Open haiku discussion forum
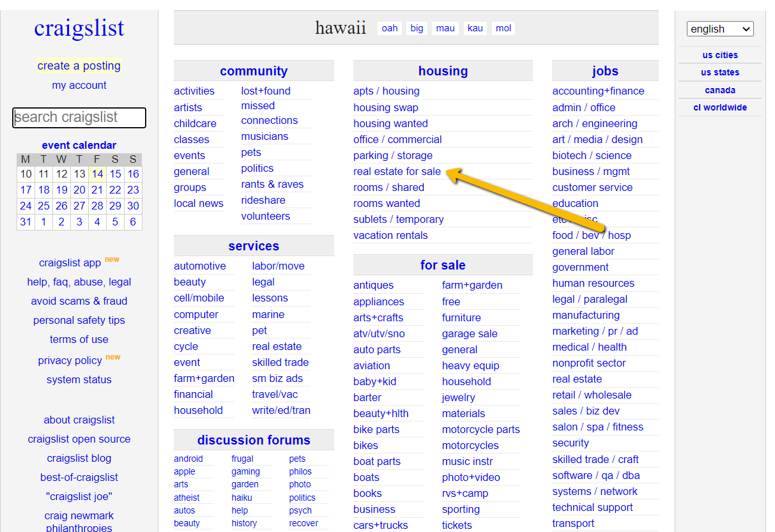Viewport: 775px width, 532px height. click(x=242, y=498)
